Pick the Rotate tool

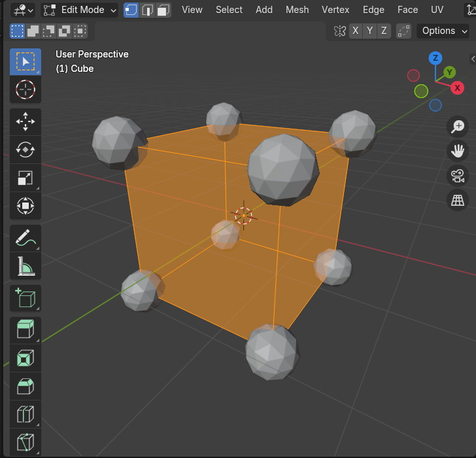(x=25, y=150)
